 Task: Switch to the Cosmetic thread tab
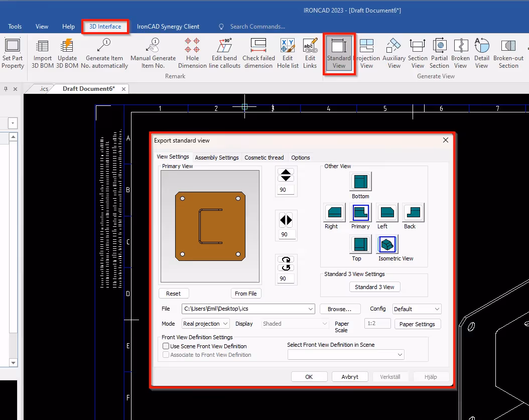(264, 157)
